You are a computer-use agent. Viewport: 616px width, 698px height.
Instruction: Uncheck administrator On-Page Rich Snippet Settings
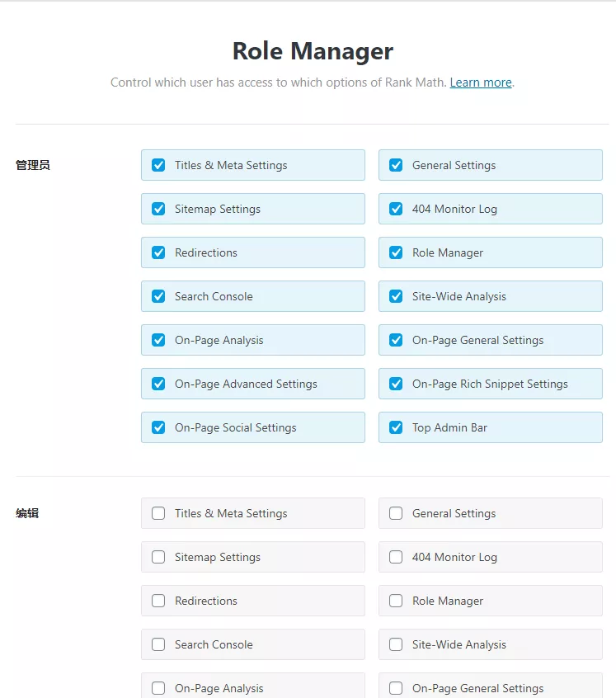(x=396, y=384)
